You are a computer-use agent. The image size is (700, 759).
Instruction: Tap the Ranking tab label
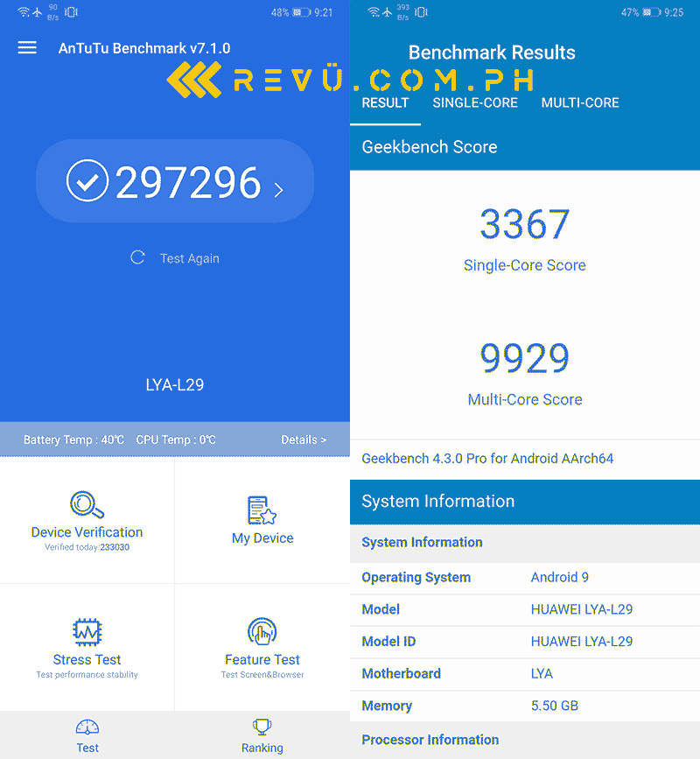click(262, 748)
